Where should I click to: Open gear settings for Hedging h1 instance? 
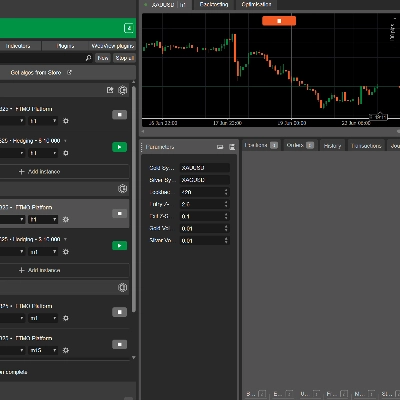(66, 153)
